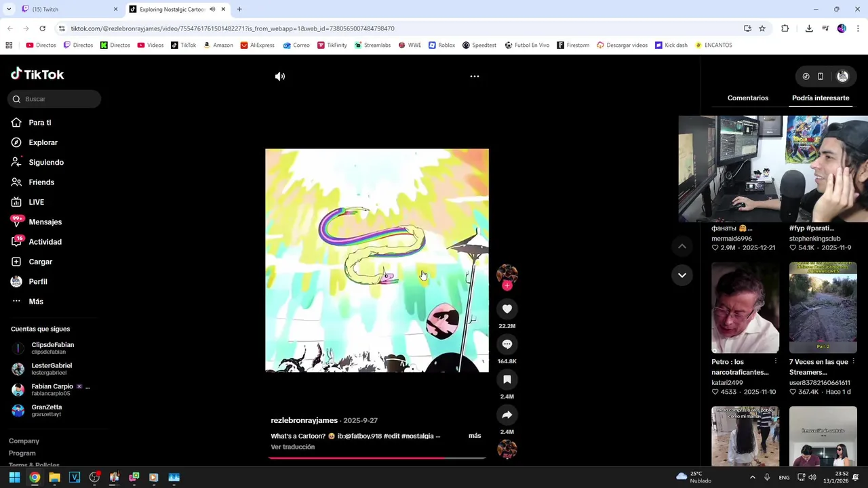Open video comments bubble icon
Screen dimensions: 868x488
pos(507,344)
